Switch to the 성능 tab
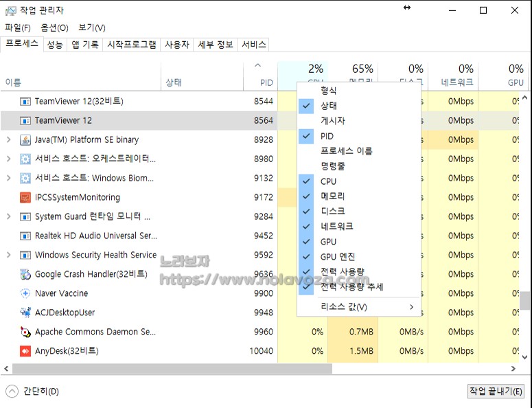The height and width of the screenshot is (408, 532). click(55, 45)
